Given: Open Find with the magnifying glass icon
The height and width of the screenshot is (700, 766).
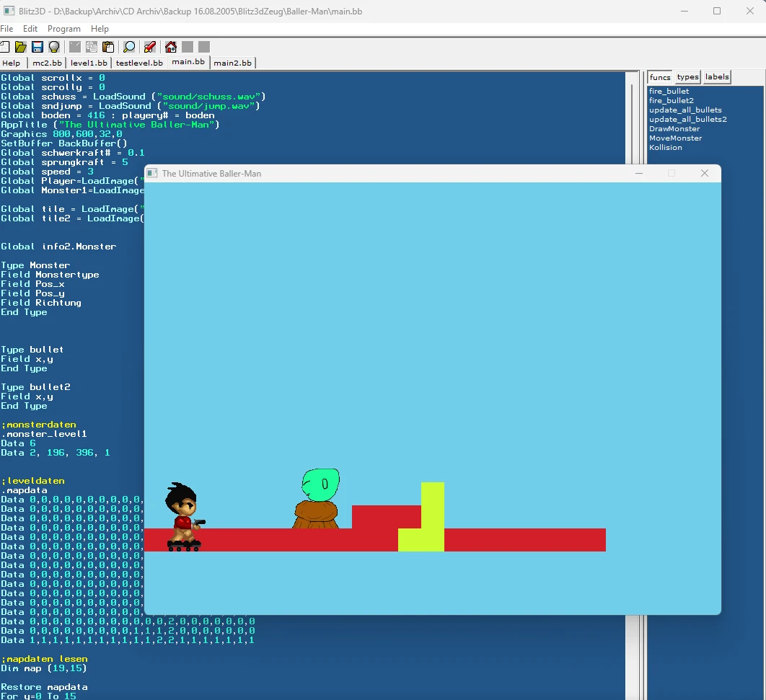Looking at the screenshot, I should pos(129,47).
